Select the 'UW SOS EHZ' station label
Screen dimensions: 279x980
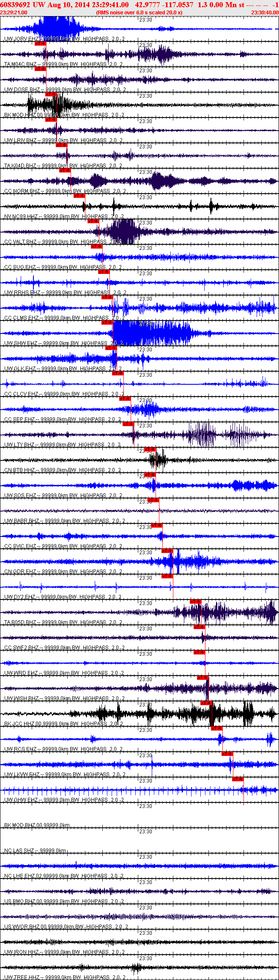[x=20, y=495]
